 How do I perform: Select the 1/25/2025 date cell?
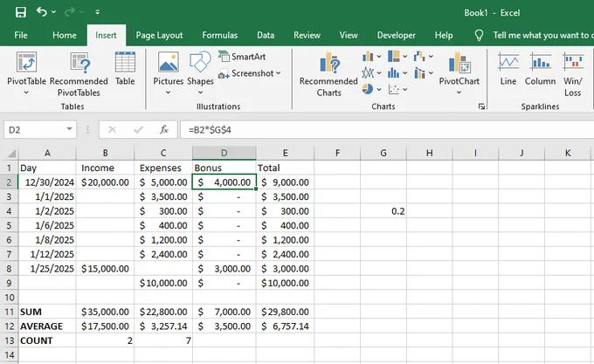47,268
